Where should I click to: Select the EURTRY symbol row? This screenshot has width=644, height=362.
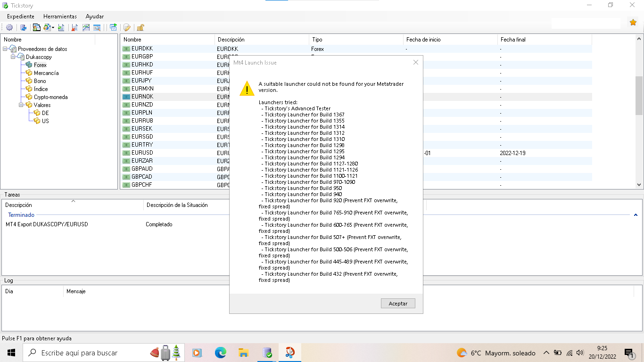pyautogui.click(x=356, y=145)
